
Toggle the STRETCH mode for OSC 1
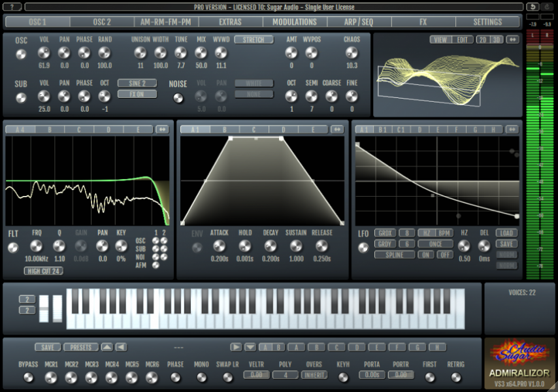pos(254,39)
